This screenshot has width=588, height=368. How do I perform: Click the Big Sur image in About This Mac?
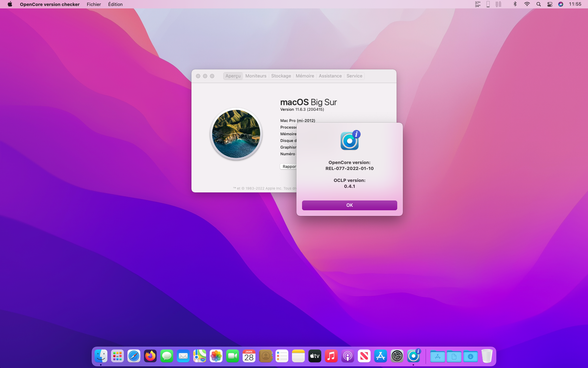click(x=236, y=134)
